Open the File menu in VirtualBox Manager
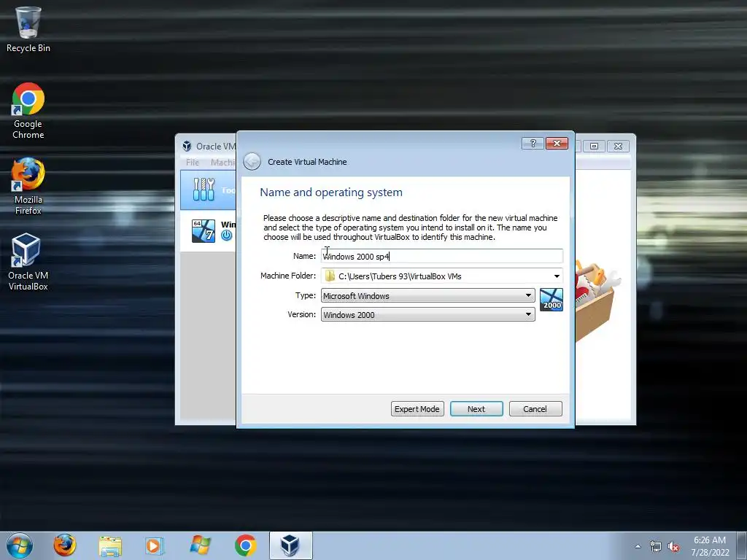The width and height of the screenshot is (747, 560). tap(193, 163)
